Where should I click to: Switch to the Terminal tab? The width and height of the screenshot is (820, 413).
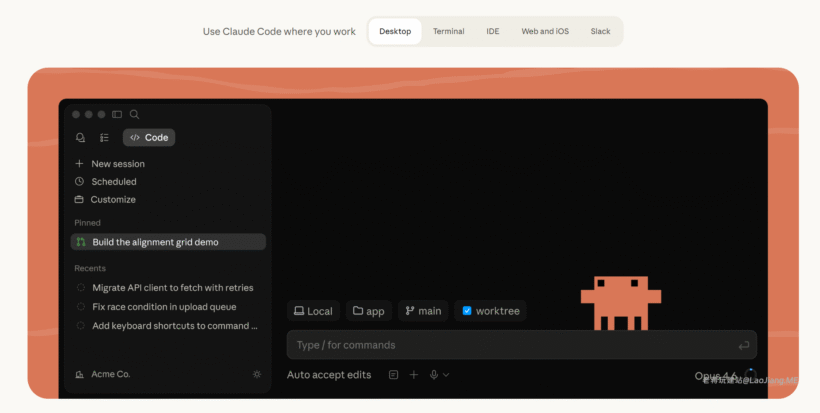[448, 31]
